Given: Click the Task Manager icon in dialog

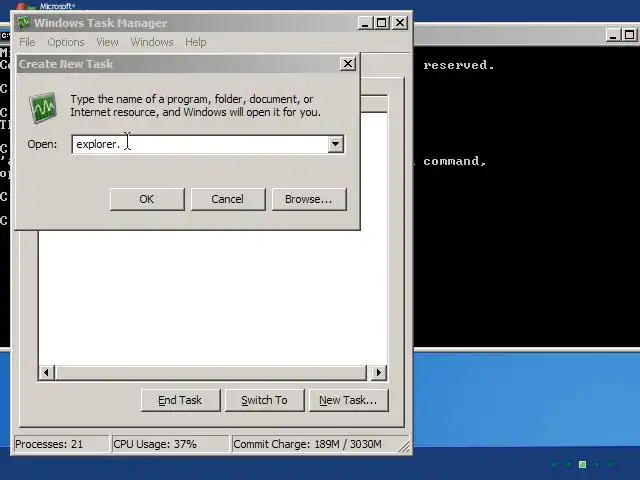Looking at the screenshot, I should point(43,107).
